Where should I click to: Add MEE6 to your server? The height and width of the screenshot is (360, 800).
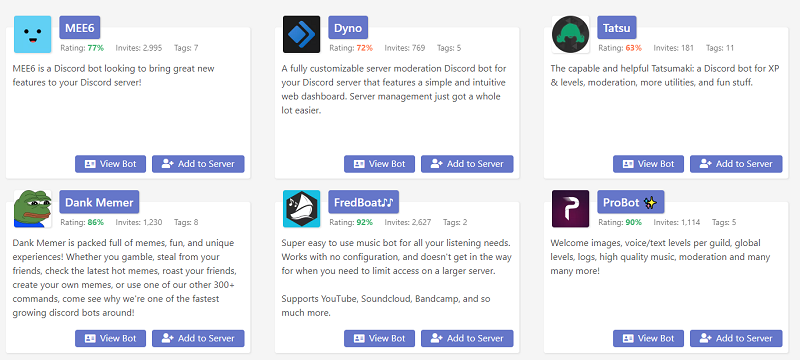(x=198, y=164)
